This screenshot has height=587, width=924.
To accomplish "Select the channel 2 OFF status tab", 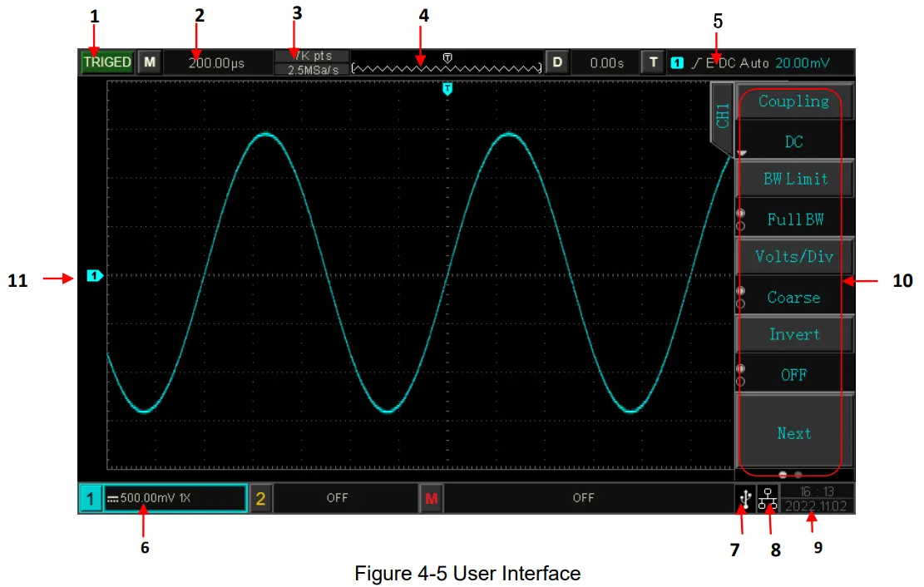I will (x=337, y=497).
